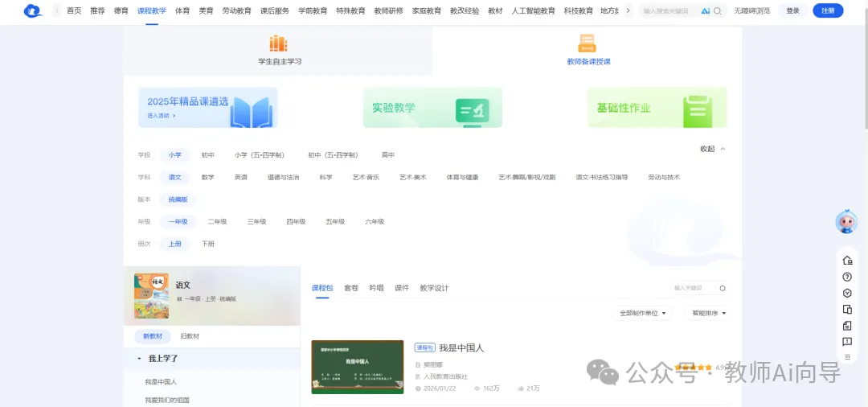This screenshot has width=868, height=407.
Task: Switch to the 教学设计 tab
Action: pyautogui.click(x=435, y=288)
